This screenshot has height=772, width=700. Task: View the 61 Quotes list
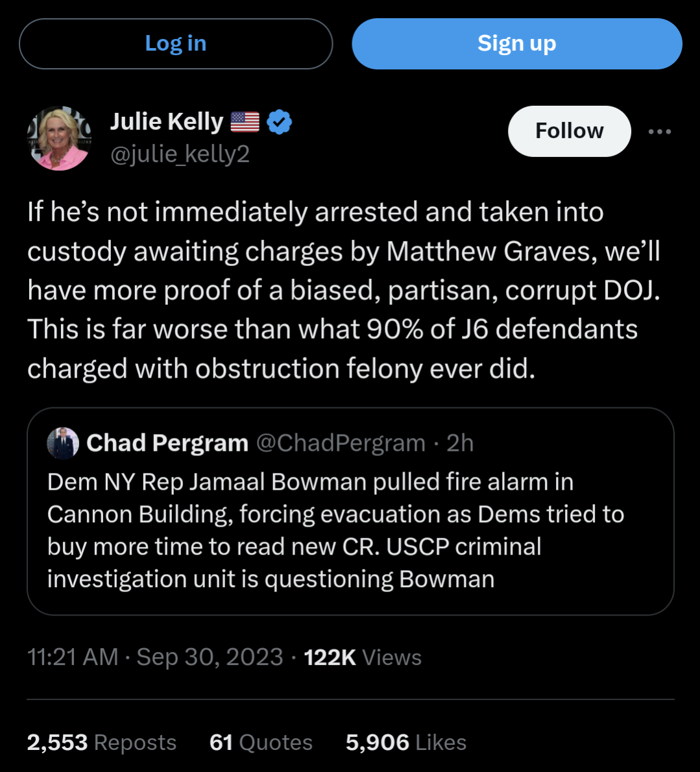(x=261, y=742)
